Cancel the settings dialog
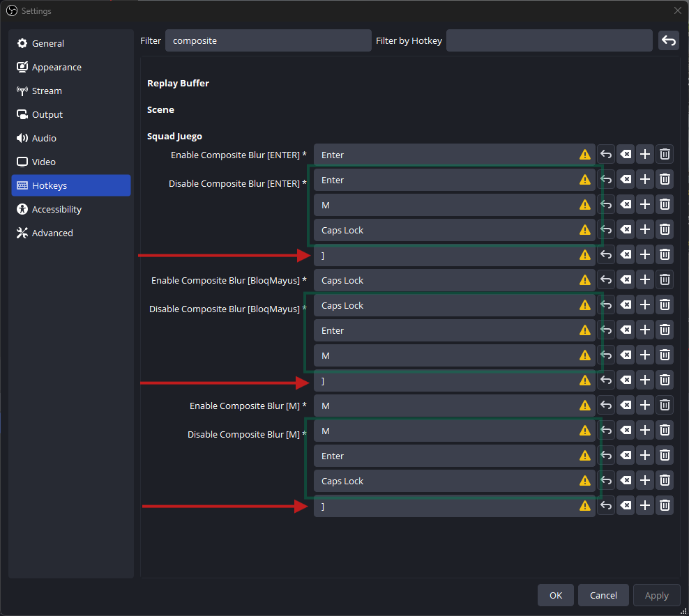This screenshot has width=689, height=616. [x=603, y=595]
